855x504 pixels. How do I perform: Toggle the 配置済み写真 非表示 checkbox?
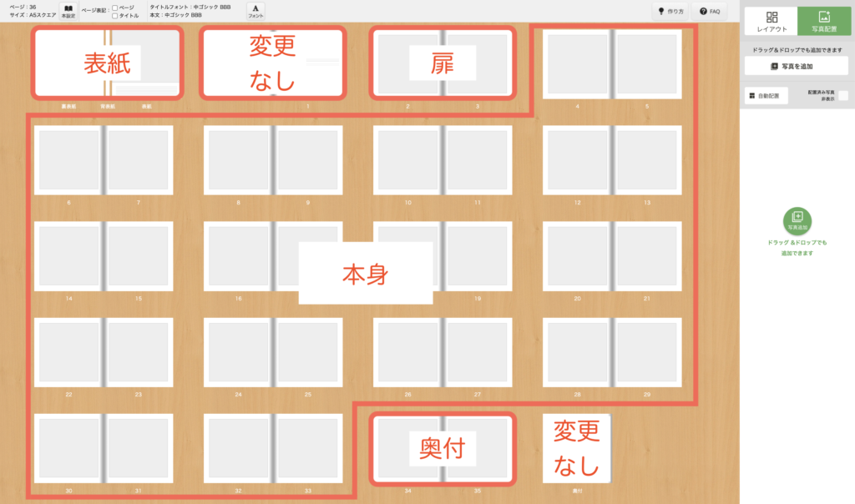843,96
